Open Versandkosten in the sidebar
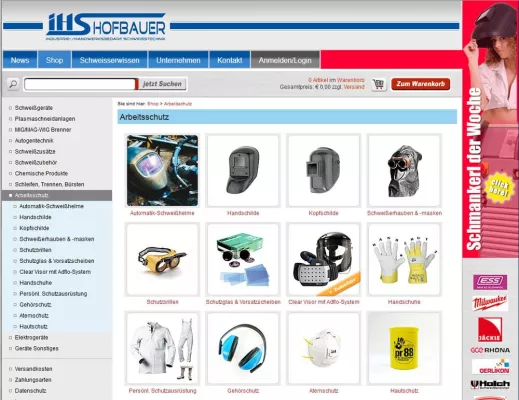Viewport: 519px width, 400px height. (x=33, y=369)
